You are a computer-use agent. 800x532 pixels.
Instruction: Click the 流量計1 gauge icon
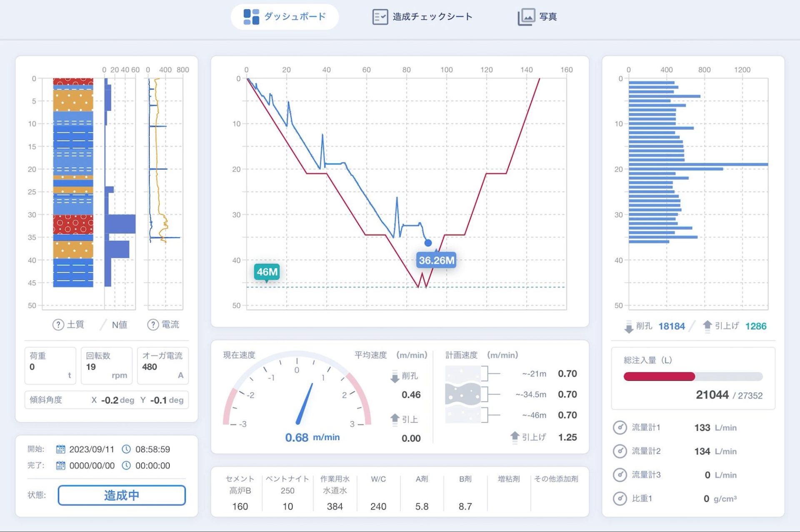(x=620, y=428)
